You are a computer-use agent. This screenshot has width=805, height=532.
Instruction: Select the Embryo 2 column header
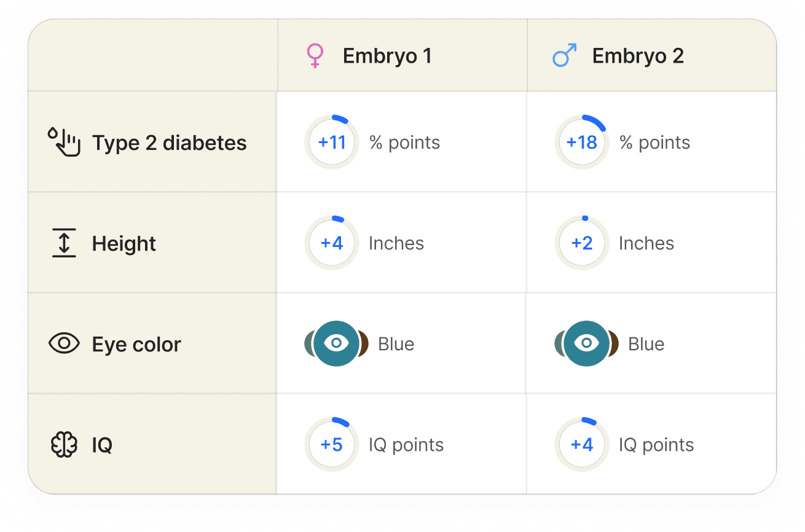pyautogui.click(x=637, y=56)
